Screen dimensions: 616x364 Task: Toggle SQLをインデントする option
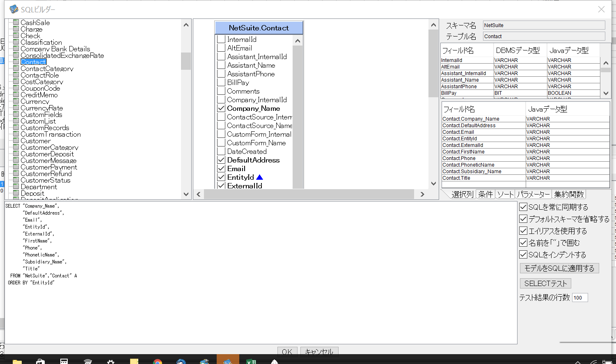click(x=523, y=254)
